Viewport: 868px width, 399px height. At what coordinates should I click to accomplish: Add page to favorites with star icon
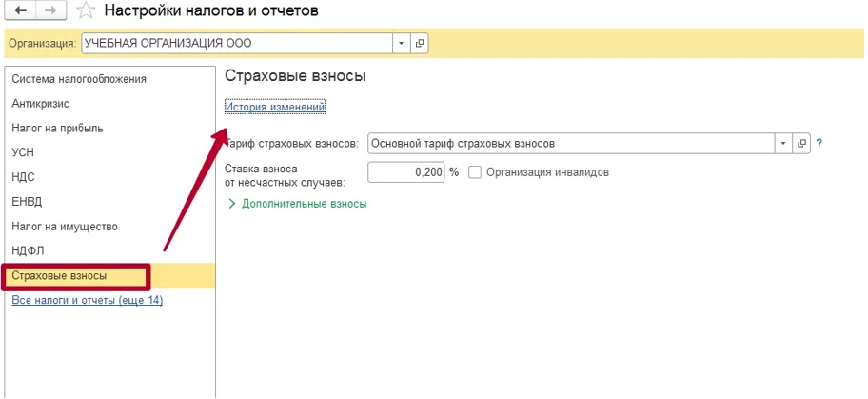[86, 10]
